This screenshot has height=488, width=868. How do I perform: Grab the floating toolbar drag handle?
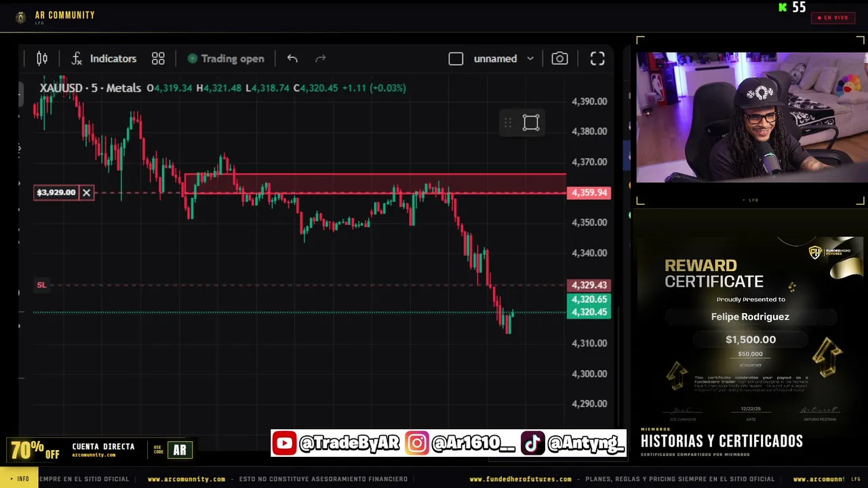click(x=507, y=123)
